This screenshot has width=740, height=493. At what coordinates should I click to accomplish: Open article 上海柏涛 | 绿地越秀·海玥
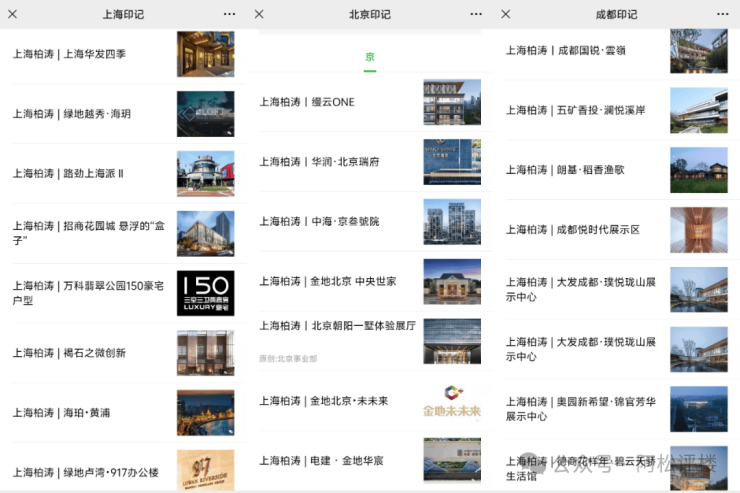click(72, 114)
